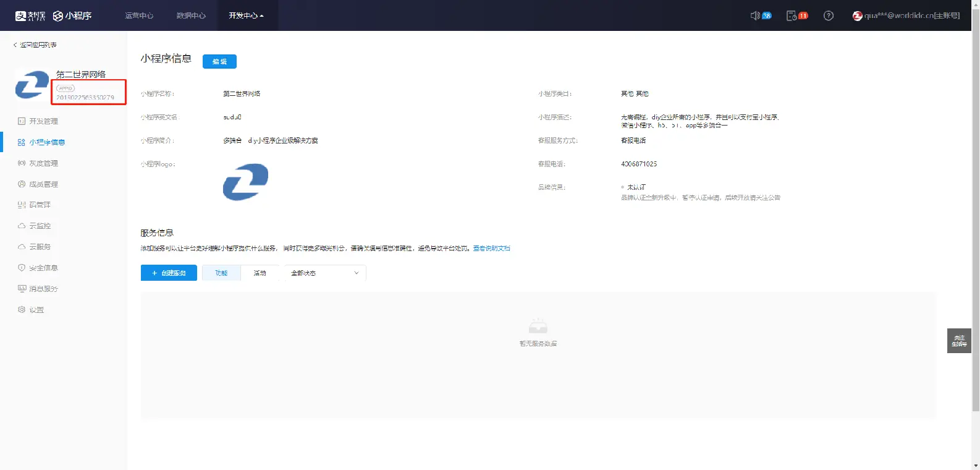
Task: Open the account menu qua***@worlddc.cn
Action: coord(907,15)
